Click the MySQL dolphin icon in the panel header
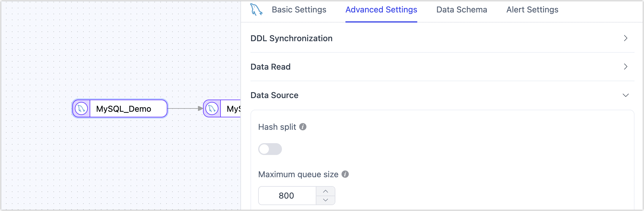Viewport: 644px width, 211px height. pos(256,10)
